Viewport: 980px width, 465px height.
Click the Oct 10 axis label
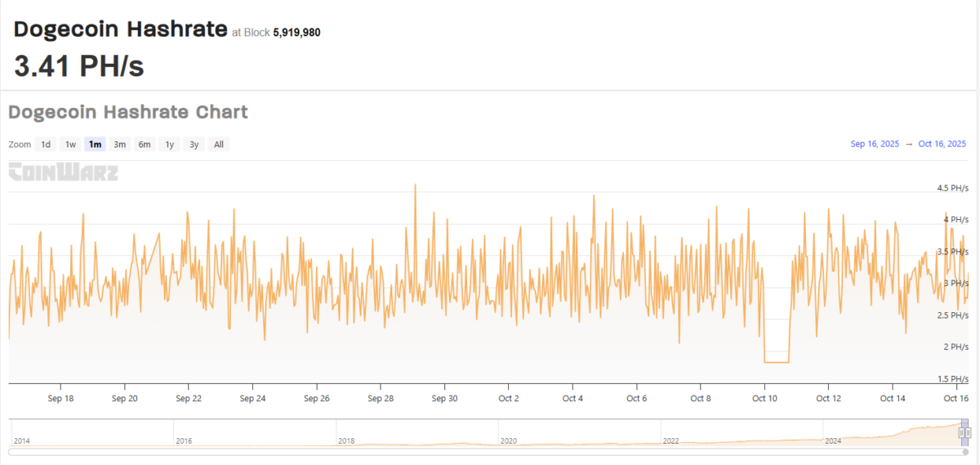coord(764,399)
